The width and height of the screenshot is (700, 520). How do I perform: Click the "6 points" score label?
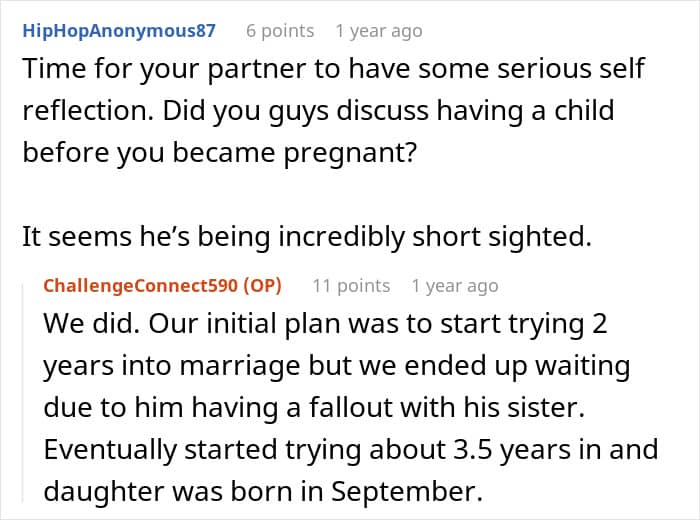click(x=280, y=31)
